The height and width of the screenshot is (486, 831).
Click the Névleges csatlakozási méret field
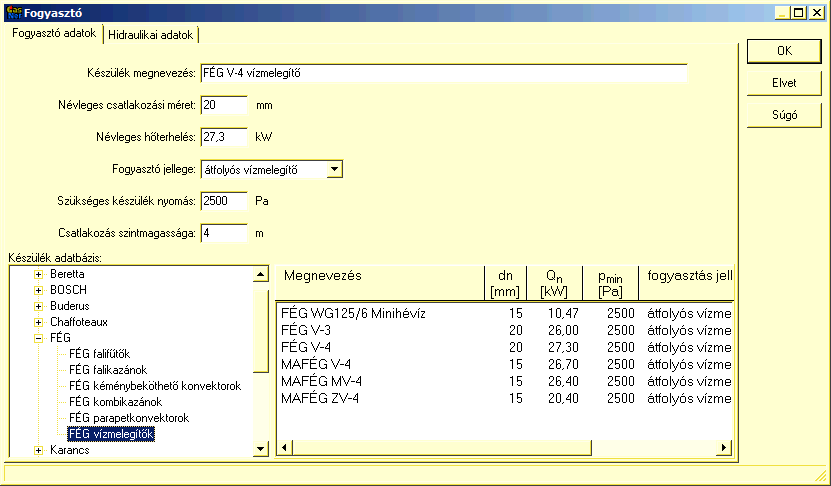[x=224, y=105]
